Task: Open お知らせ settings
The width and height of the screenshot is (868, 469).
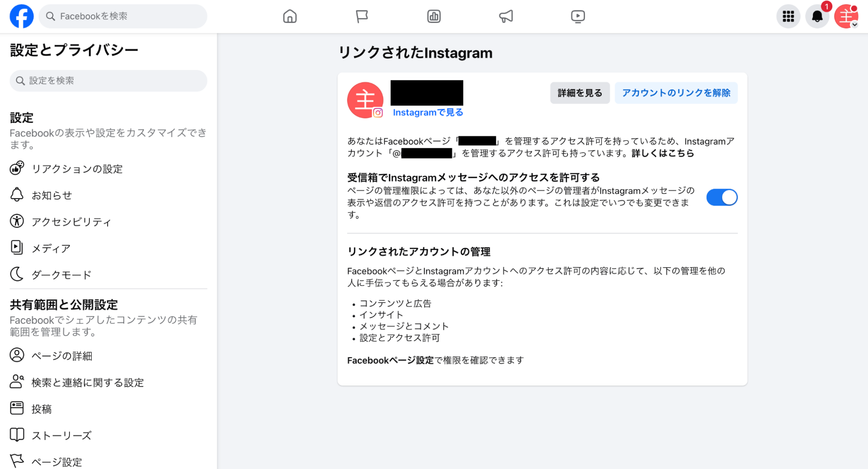Action: point(108,195)
